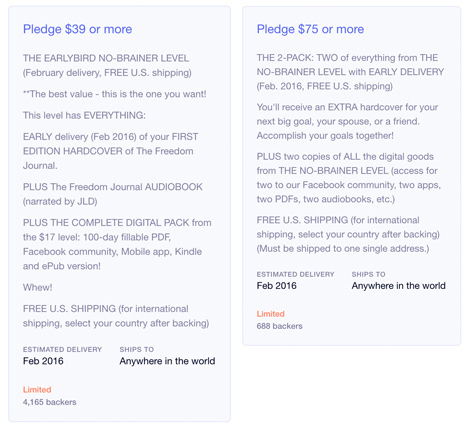This screenshot has height=431, width=468.
Task: Click the $39 reward tier card
Action: pos(119,214)
